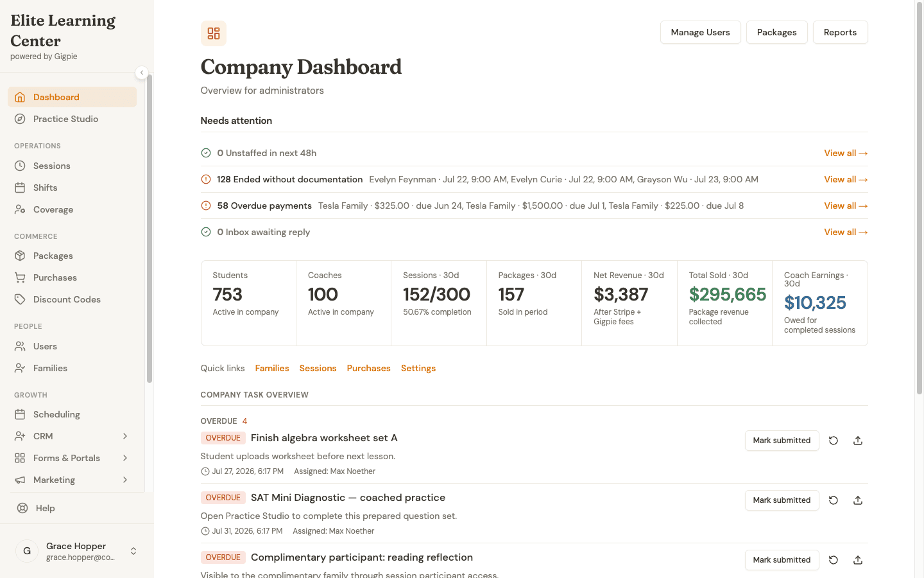View all Ended without documentation items
Image resolution: width=924 pixels, height=578 pixels.
coord(846,179)
